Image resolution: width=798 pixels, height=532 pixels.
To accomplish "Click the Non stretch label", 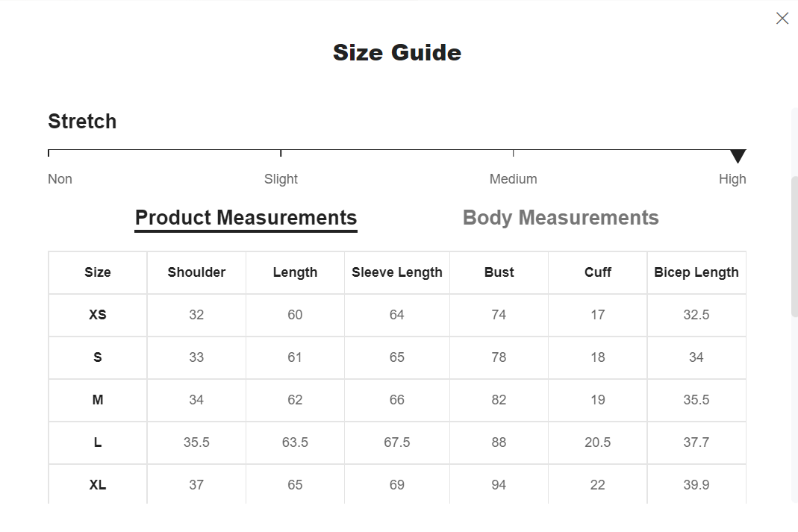I will coord(60,179).
